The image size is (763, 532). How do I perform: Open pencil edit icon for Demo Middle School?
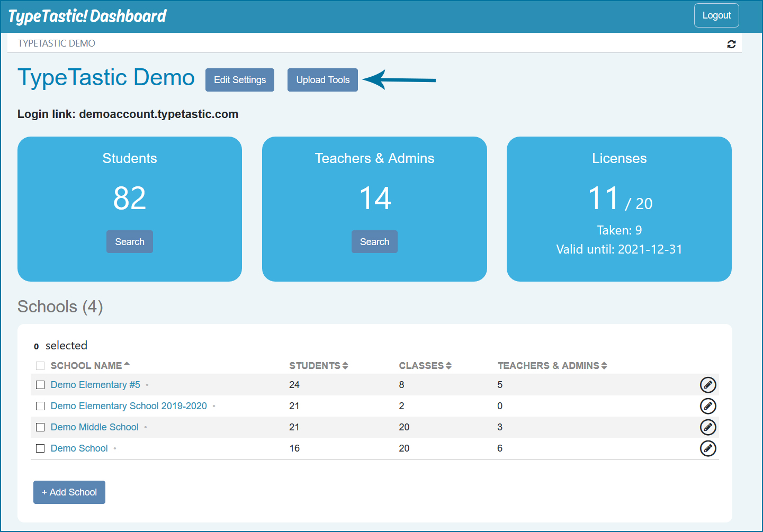pyautogui.click(x=708, y=427)
